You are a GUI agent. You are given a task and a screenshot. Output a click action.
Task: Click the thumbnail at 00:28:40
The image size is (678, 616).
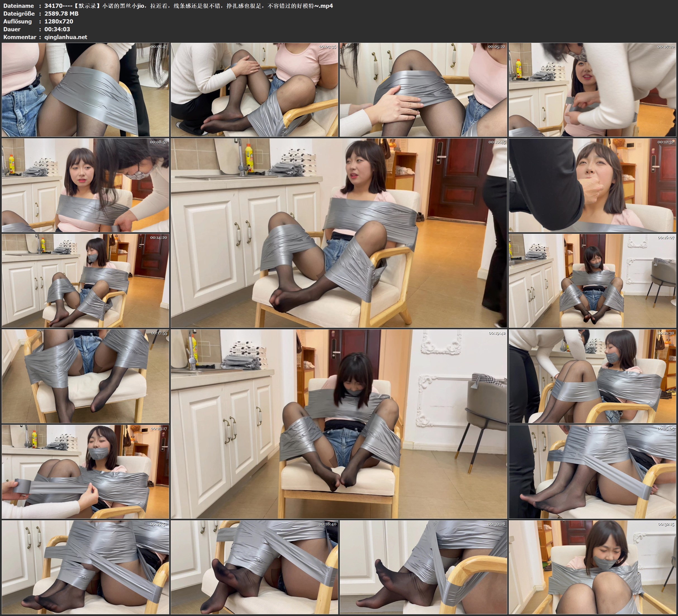(254, 567)
